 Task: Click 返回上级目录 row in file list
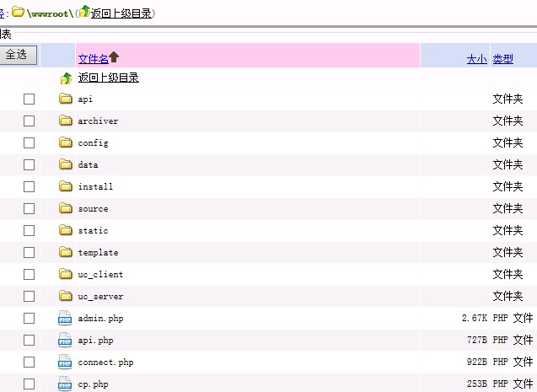(x=108, y=78)
